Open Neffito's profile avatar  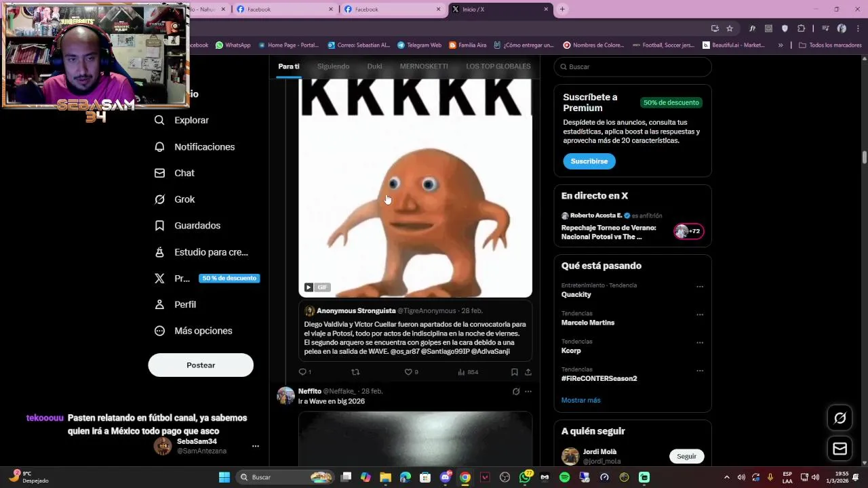point(286,396)
